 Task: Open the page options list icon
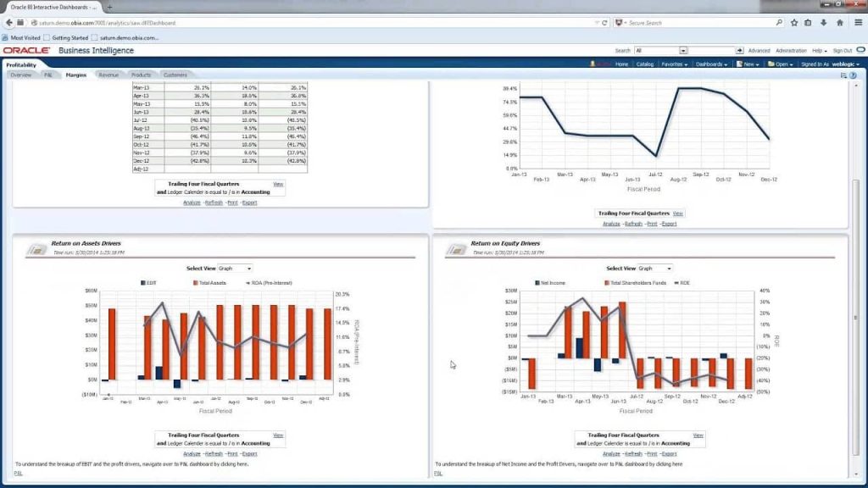click(x=843, y=75)
